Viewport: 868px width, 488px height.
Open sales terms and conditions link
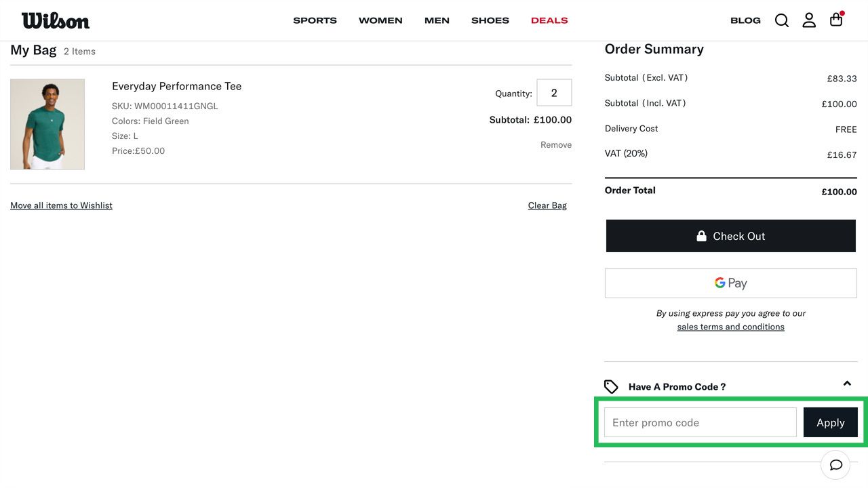[x=731, y=327]
